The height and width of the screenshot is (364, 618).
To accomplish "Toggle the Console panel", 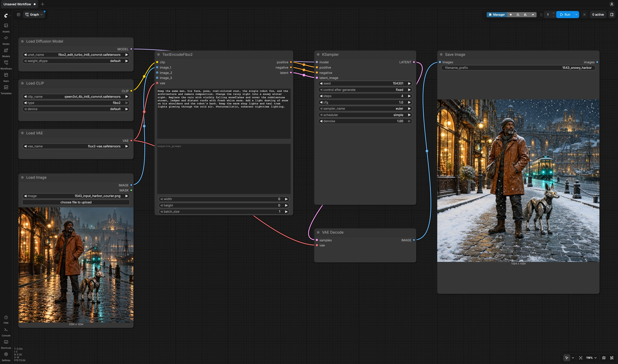I will (x=6, y=332).
